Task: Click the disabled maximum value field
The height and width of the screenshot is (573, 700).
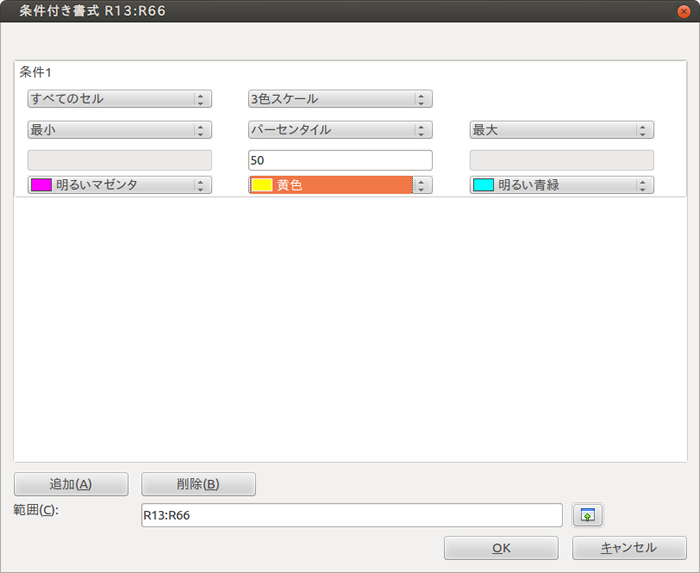Action: (562, 160)
